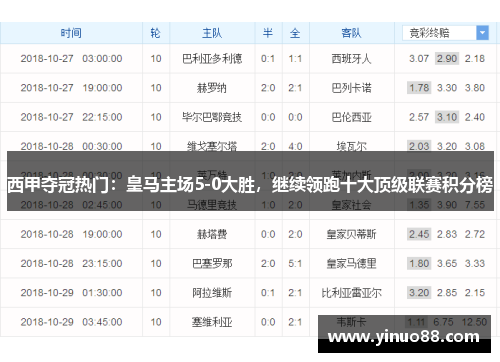This screenshot has width=500, height=362.
Task: Click half-time score 0:1 of 巴利亚多利德 match
Action: [268, 59]
